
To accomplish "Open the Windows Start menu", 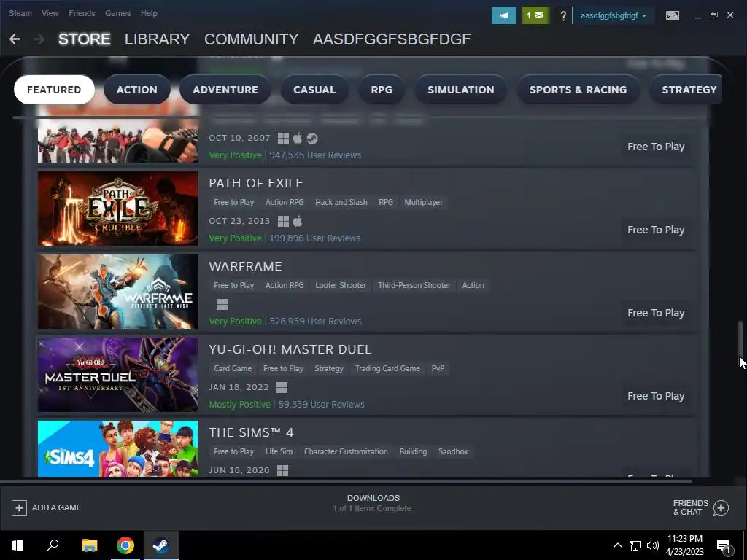I will (18, 545).
